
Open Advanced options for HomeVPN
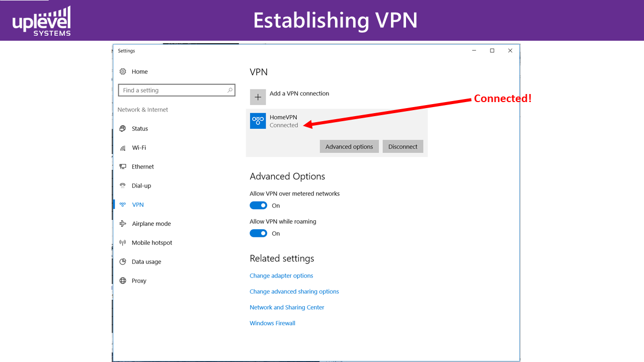coord(349,147)
